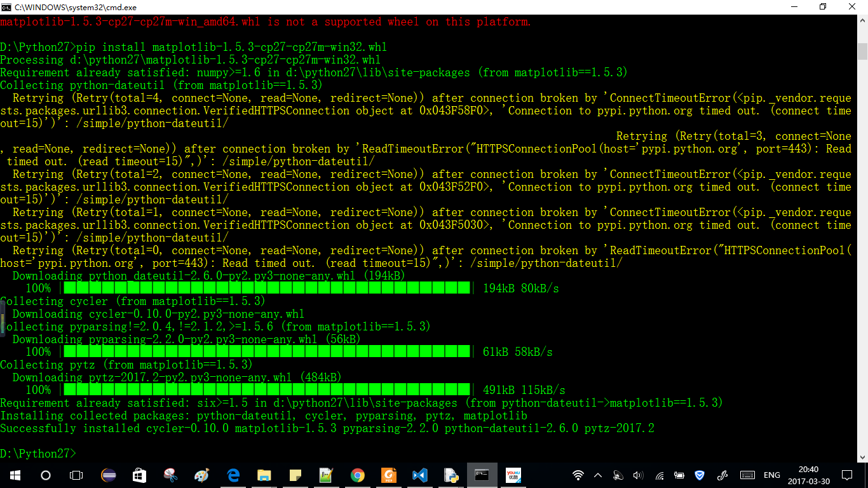This screenshot has width=868, height=488.
Task: Open the orange PDF reader icon
Action: [x=388, y=475]
